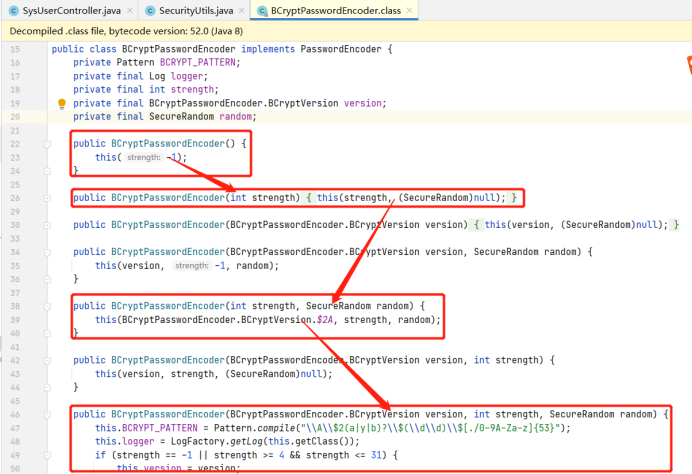
Task: Click the yellow lightbulb intention icon
Action: [62, 104]
